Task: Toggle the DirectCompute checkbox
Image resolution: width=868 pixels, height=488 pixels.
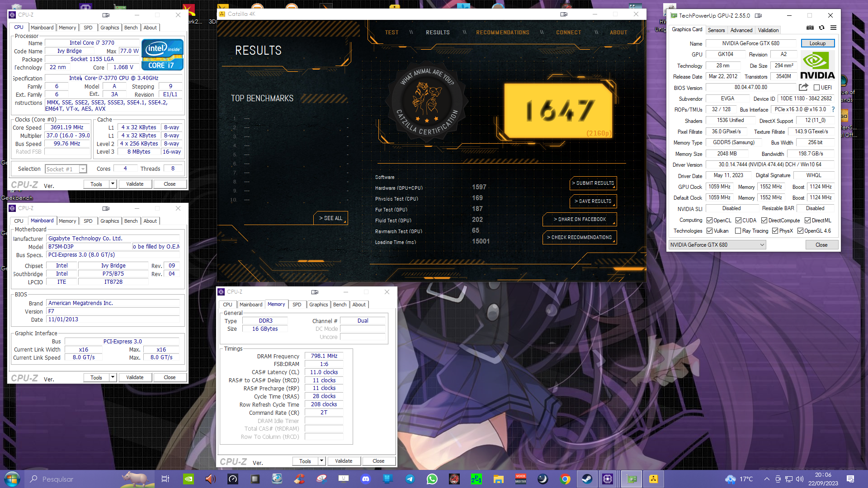Action: (764, 221)
